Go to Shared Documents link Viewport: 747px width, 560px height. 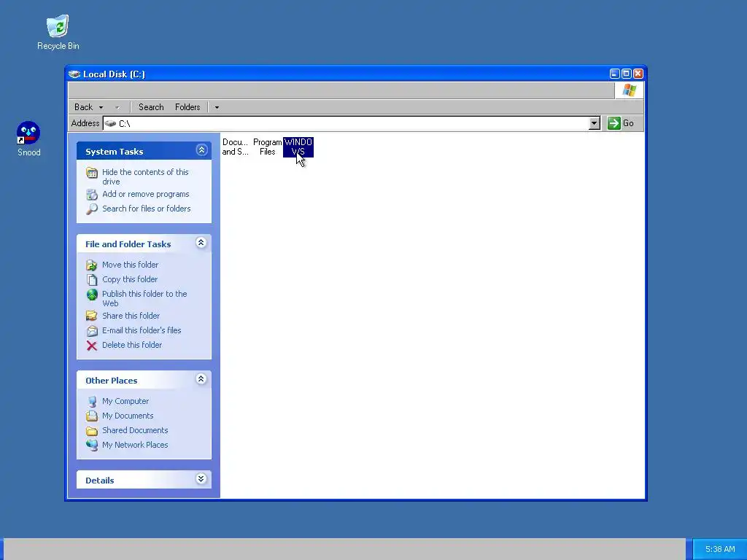(x=135, y=430)
